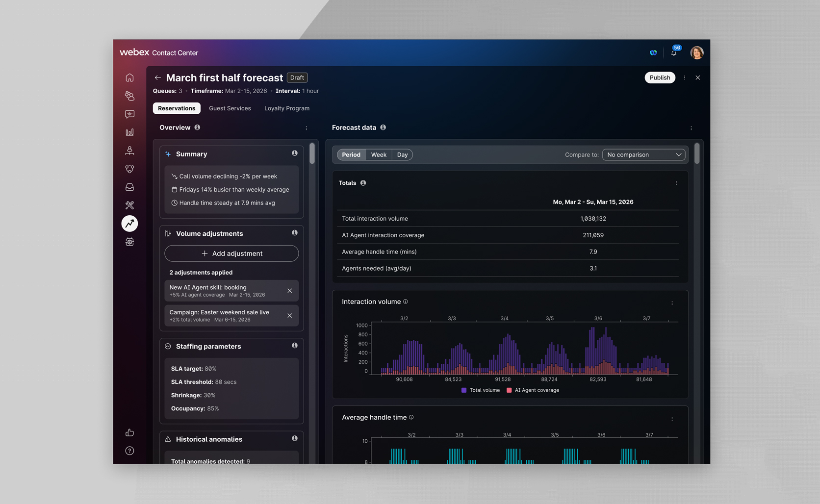Viewport: 820px width, 504px height.
Task: Switch forecast view to Day
Action: tap(402, 155)
